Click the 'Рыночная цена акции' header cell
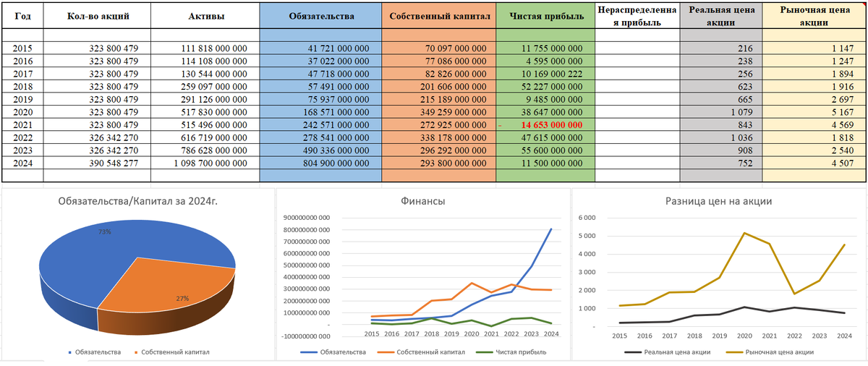The image size is (868, 366). pos(814,16)
